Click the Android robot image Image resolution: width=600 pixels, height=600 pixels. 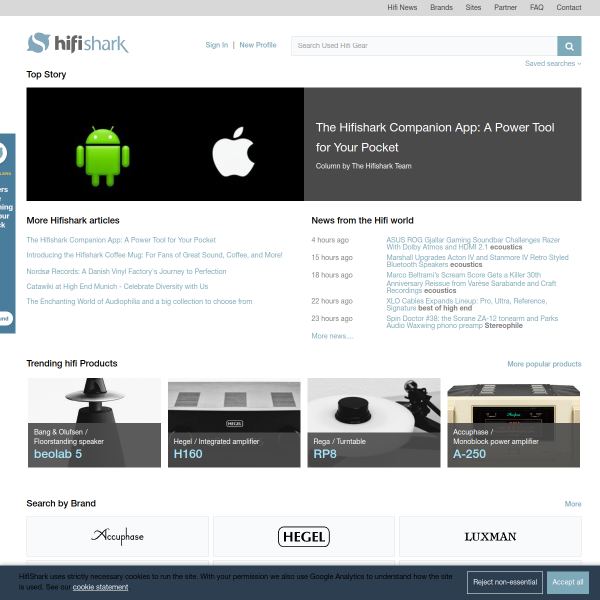point(103,156)
